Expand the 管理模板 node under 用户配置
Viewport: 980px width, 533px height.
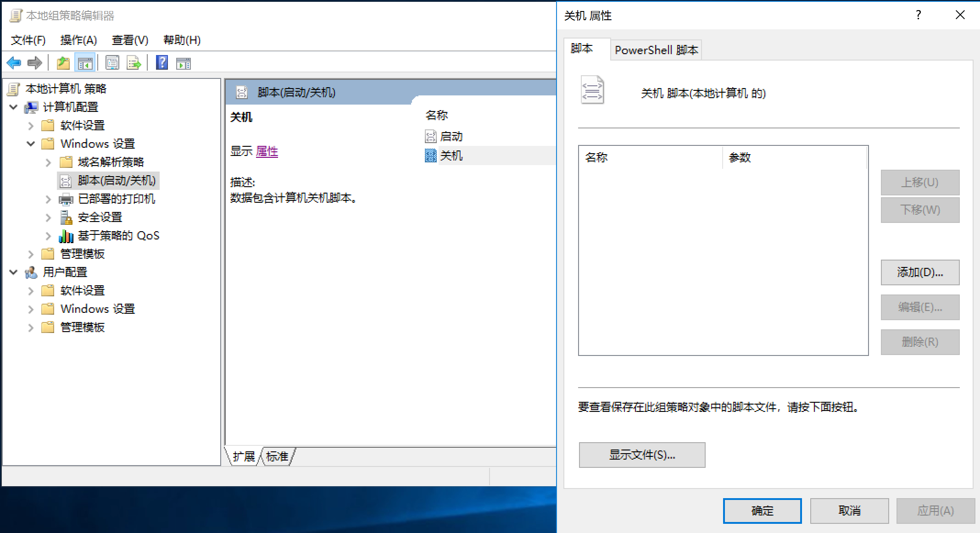click(31, 328)
